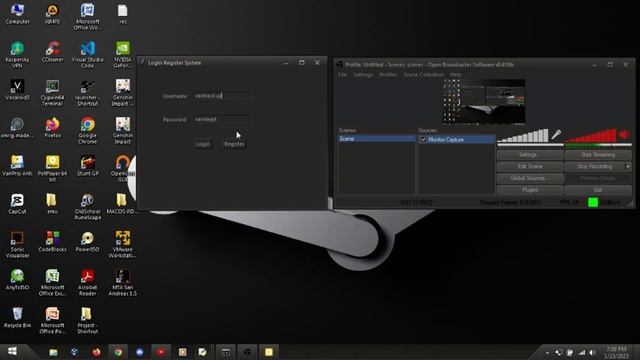640x360 pixels.
Task: Open MTA San Andreas 1.5 desktop icon
Action: coord(122,282)
